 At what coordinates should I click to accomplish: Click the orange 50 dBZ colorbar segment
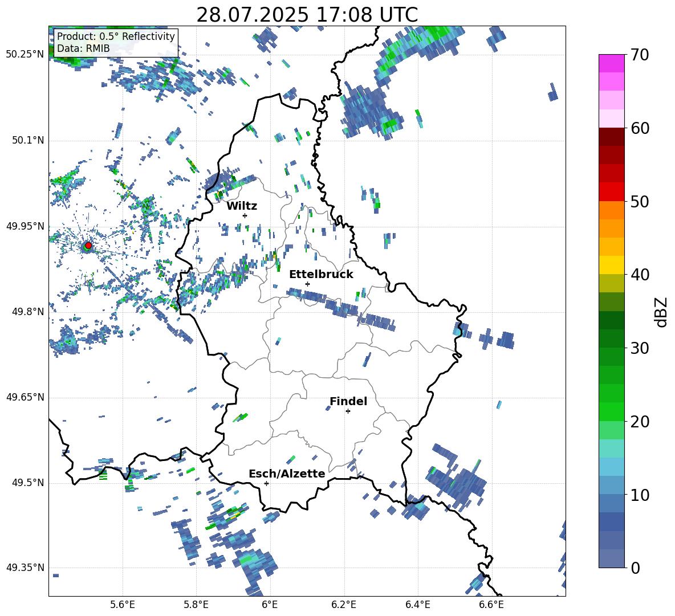point(611,210)
